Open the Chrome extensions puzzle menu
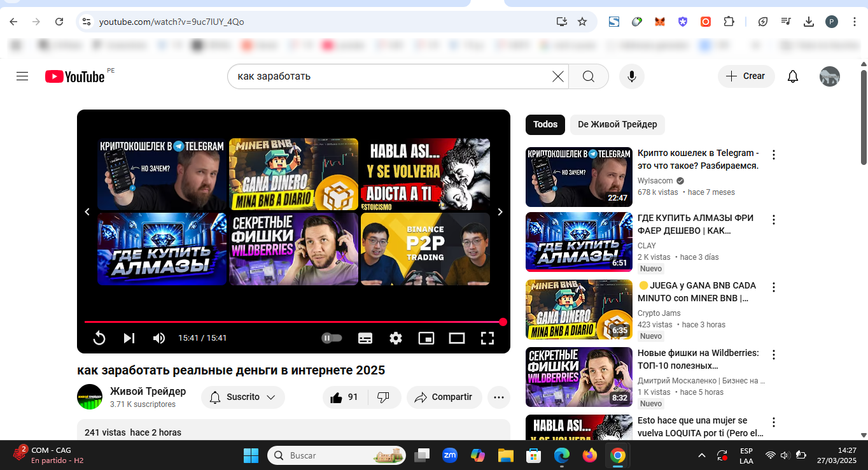This screenshot has width=868, height=470. [x=729, y=22]
